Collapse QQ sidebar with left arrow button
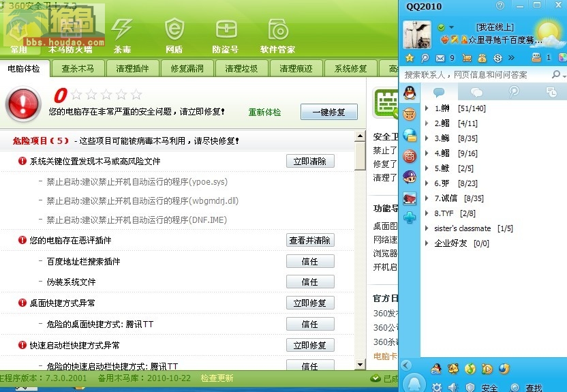This screenshot has width=567, height=392. click(406, 365)
